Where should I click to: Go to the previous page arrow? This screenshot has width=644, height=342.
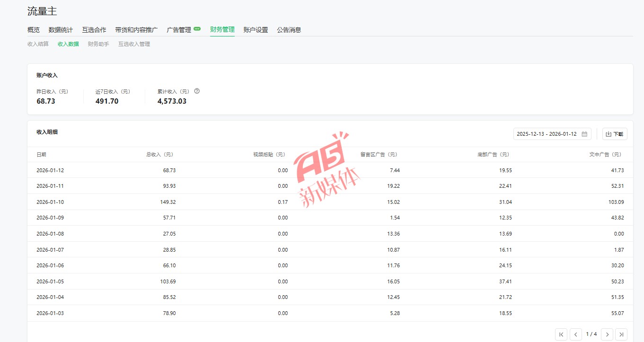click(576, 334)
